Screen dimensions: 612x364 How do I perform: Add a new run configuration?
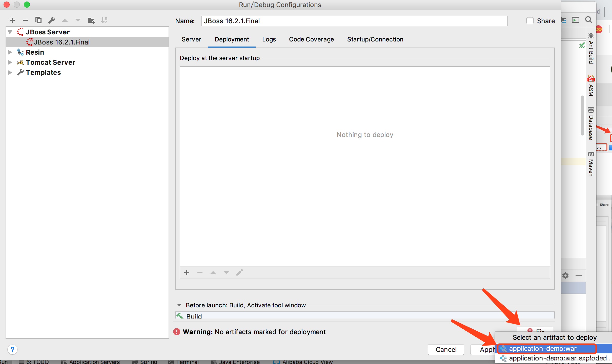pyautogui.click(x=12, y=20)
